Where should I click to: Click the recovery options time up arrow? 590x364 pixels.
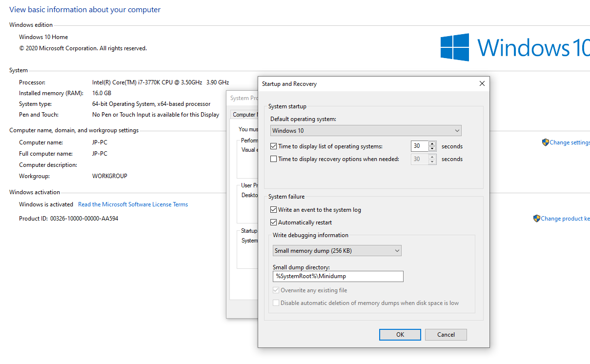pyautogui.click(x=432, y=156)
